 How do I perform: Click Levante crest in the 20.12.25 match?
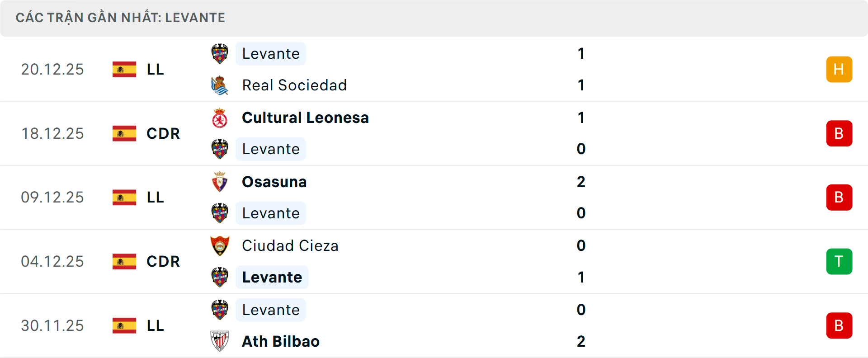tap(220, 54)
